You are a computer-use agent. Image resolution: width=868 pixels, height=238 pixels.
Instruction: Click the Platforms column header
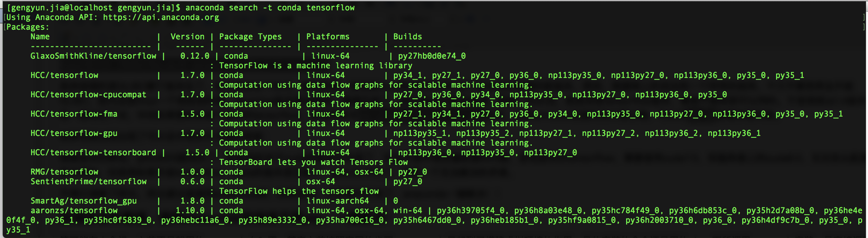[x=328, y=37]
